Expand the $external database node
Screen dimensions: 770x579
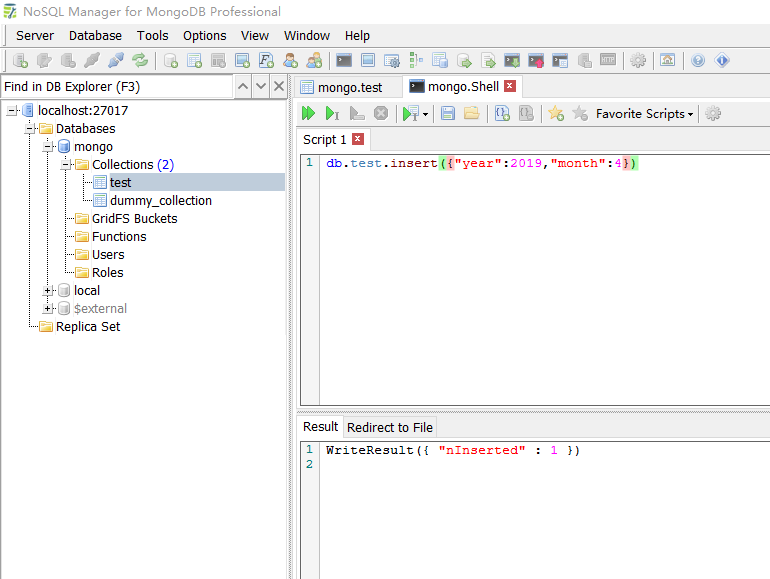[48, 308]
